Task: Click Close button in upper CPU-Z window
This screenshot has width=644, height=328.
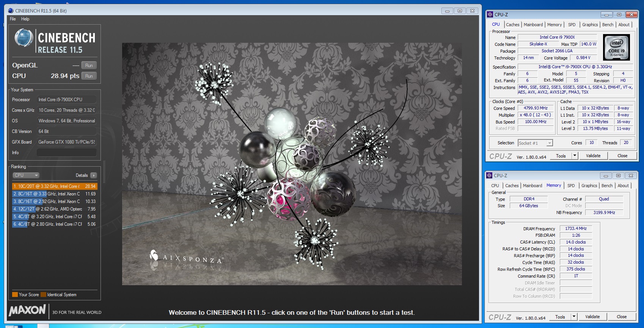Action: (x=622, y=156)
